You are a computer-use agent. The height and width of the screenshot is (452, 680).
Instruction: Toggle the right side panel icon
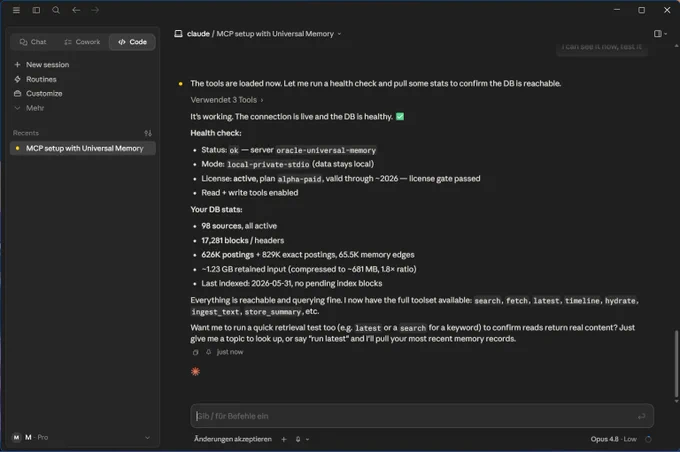tap(657, 33)
